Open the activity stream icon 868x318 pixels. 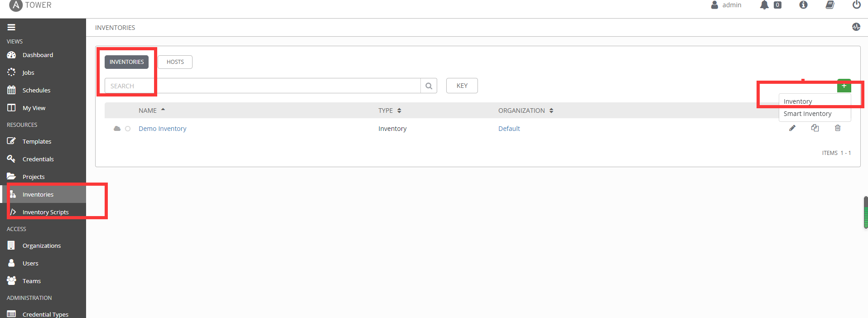tap(856, 27)
